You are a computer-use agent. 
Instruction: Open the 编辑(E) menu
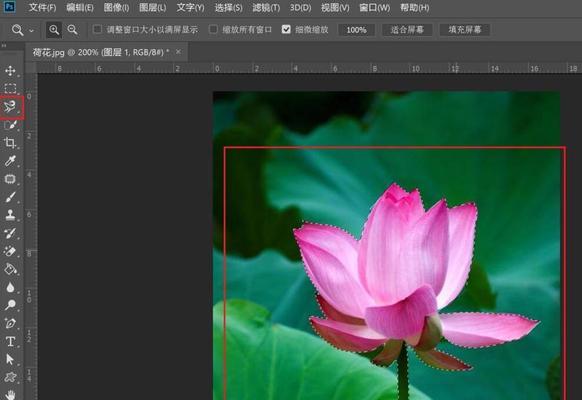pos(80,7)
